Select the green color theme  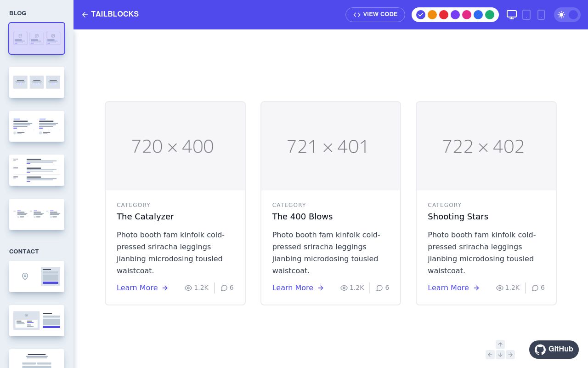(490, 15)
